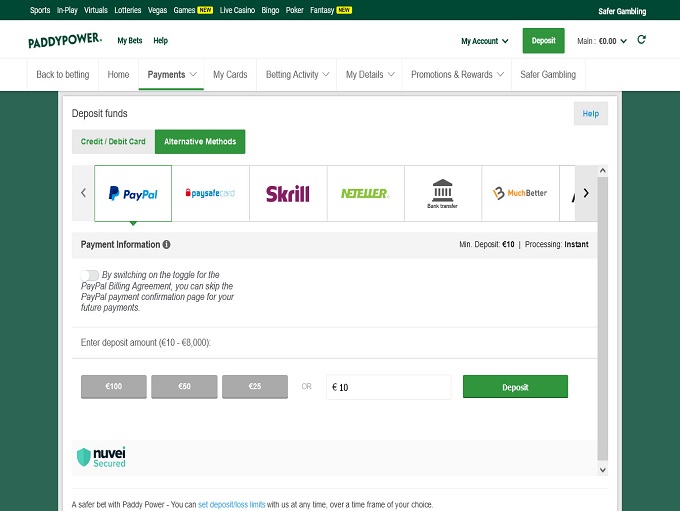Select Bank transfer payment icon
The height and width of the screenshot is (511, 680).
pos(442,193)
